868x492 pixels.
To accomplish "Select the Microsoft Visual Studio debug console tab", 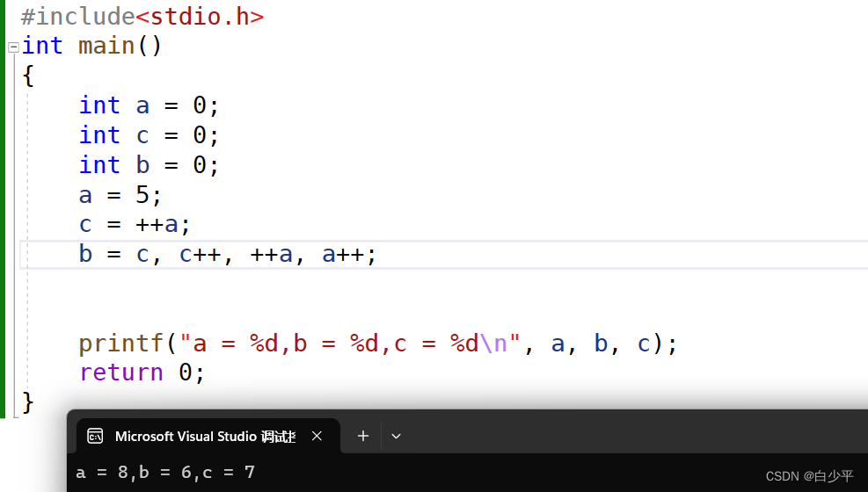I will click(x=208, y=436).
